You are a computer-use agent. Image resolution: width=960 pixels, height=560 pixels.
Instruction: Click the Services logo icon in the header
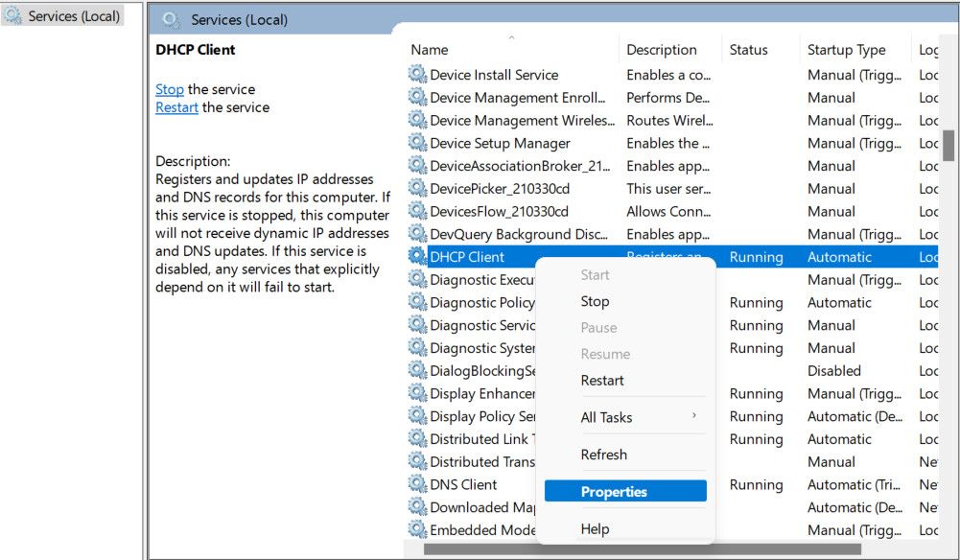171,19
